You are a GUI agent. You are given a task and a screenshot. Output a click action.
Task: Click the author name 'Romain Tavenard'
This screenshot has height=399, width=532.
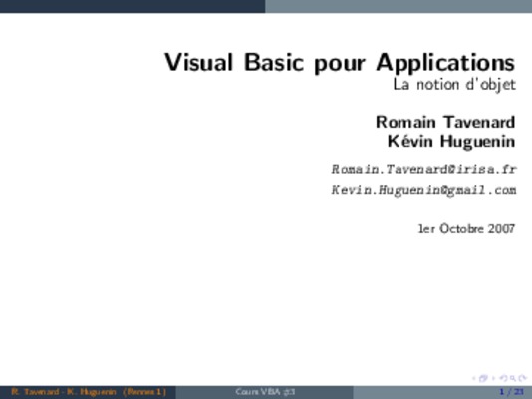click(445, 122)
